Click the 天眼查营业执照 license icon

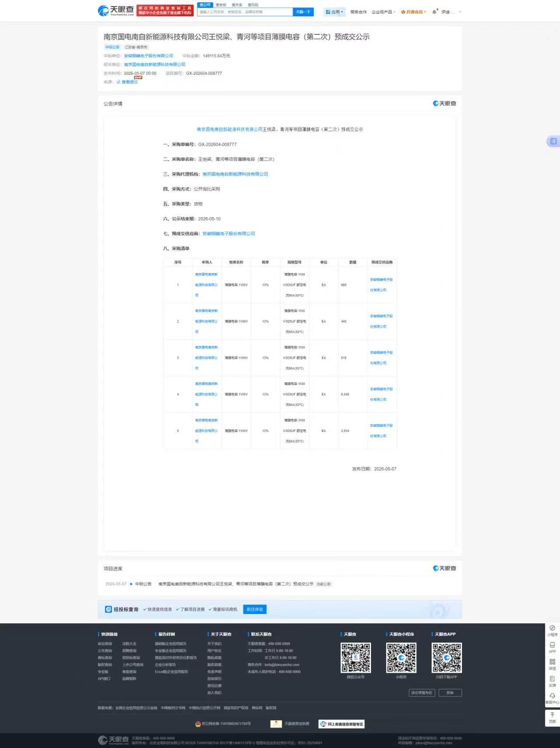(x=276, y=724)
